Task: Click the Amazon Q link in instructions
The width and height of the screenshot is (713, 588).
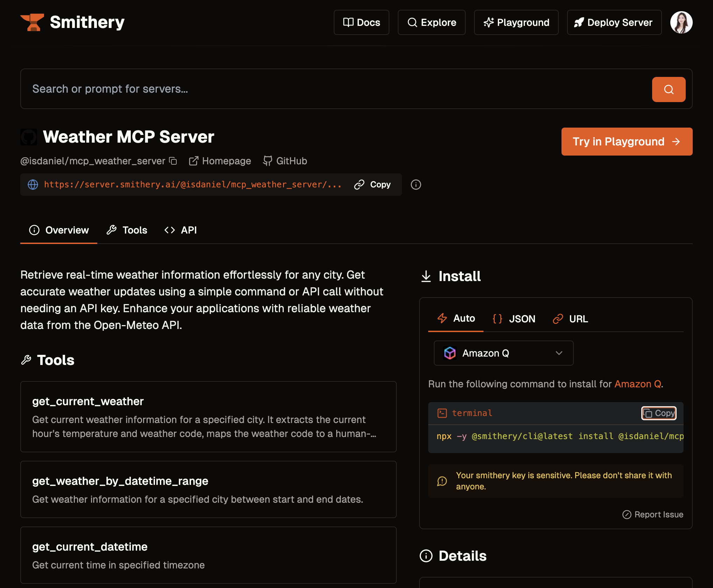Action: click(x=638, y=384)
